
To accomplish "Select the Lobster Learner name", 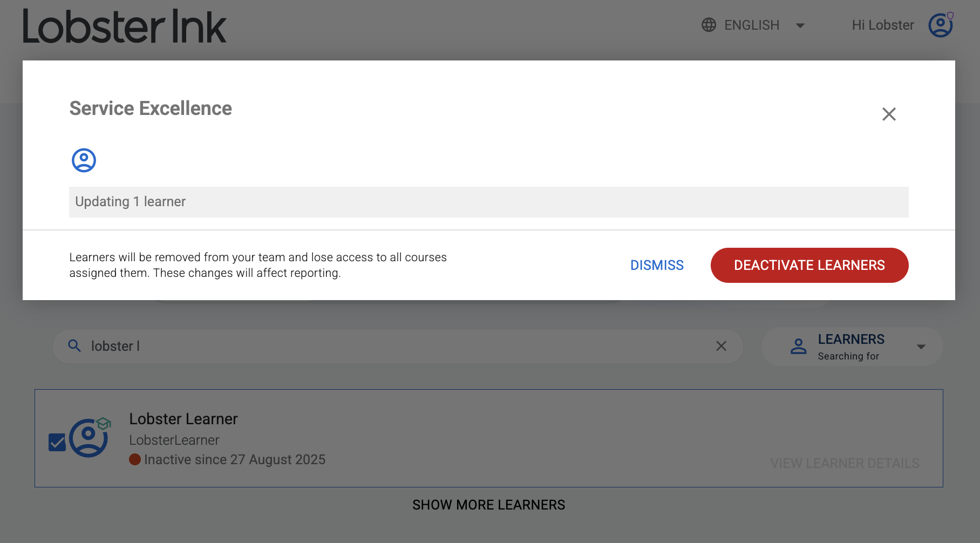I will pyautogui.click(x=183, y=419).
